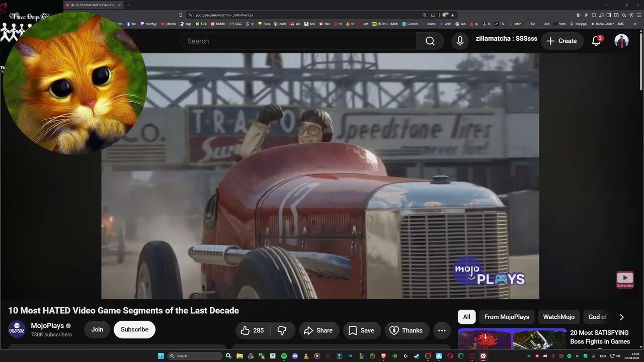Viewport: 644px width, 362px height.
Task: Open the Kick bookmark
Action: click(201, 24)
